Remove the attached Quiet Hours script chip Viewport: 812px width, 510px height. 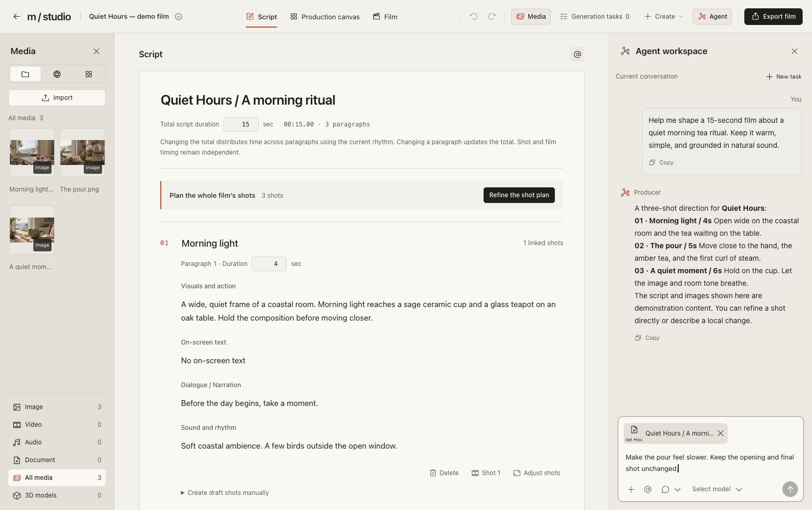720,433
